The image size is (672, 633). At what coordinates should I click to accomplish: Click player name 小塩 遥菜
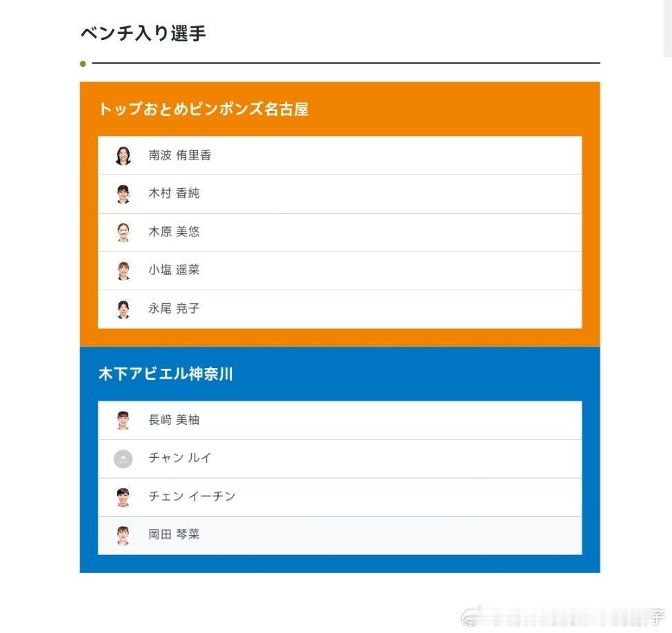(174, 270)
